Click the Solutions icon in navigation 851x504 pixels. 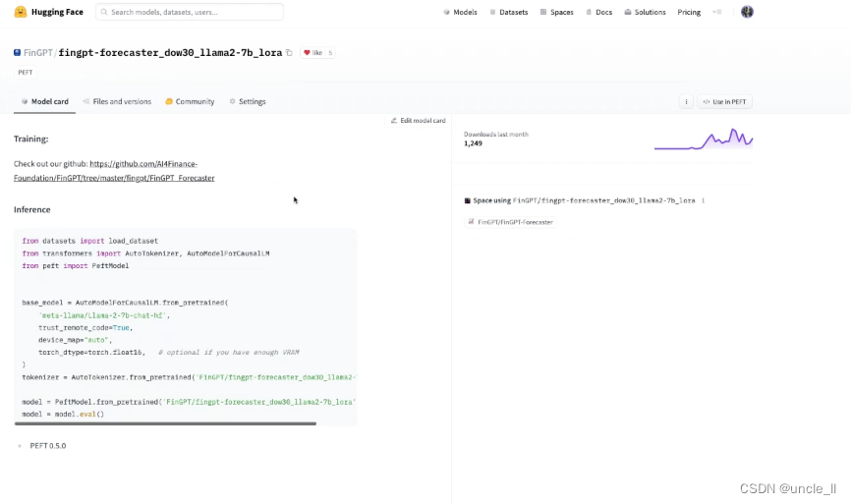(628, 12)
